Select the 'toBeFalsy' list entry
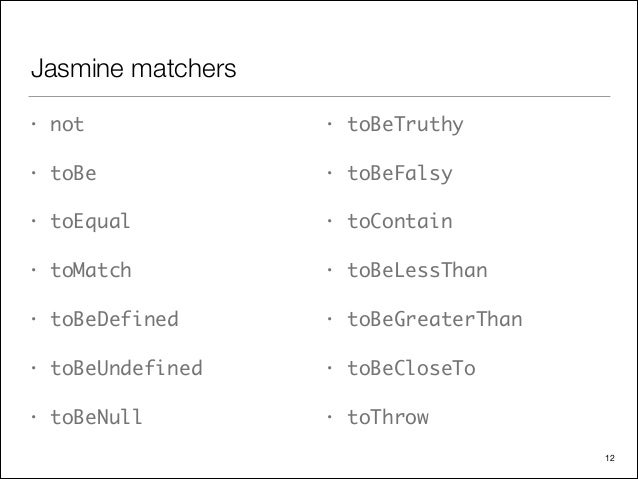This screenshot has width=638, height=479. click(400, 174)
